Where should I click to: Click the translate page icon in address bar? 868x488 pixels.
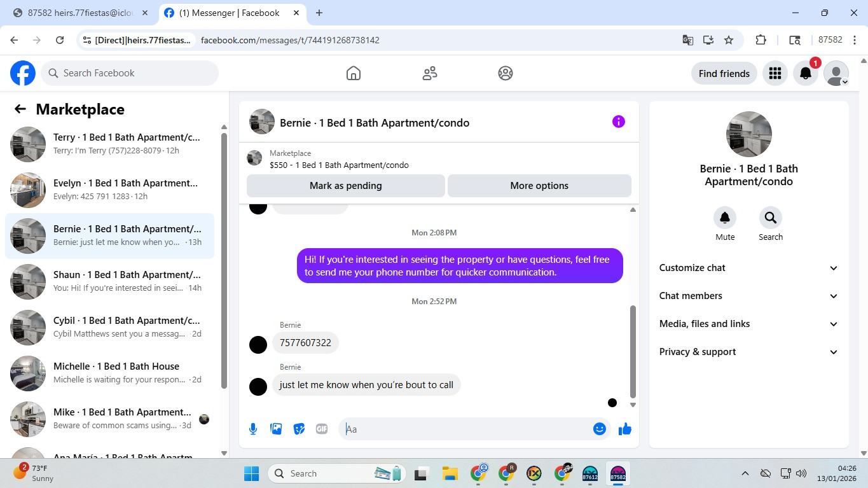point(687,40)
